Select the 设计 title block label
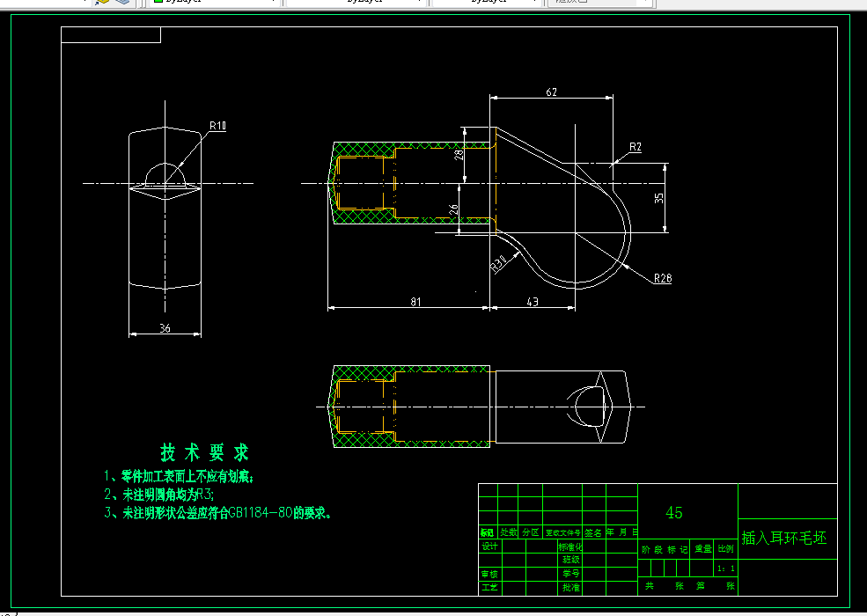867x616 pixels. [490, 546]
